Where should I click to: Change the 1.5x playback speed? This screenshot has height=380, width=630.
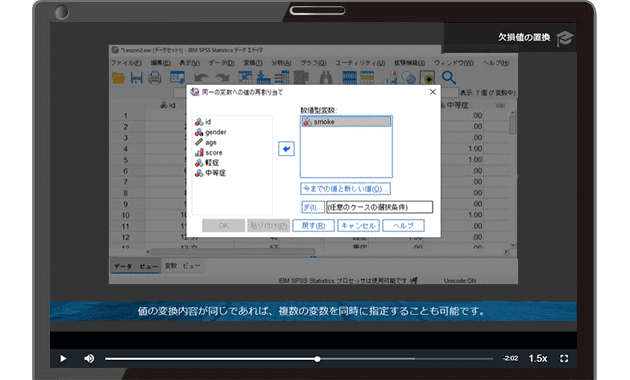click(x=538, y=358)
